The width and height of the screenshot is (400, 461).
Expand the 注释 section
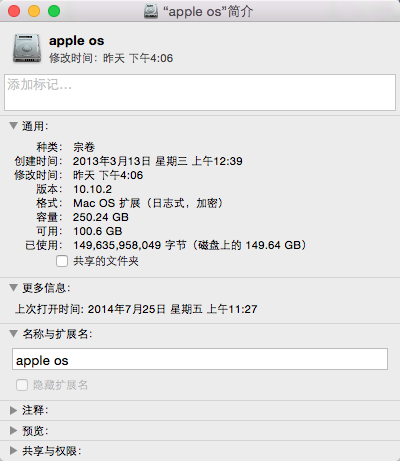pyautogui.click(x=13, y=410)
